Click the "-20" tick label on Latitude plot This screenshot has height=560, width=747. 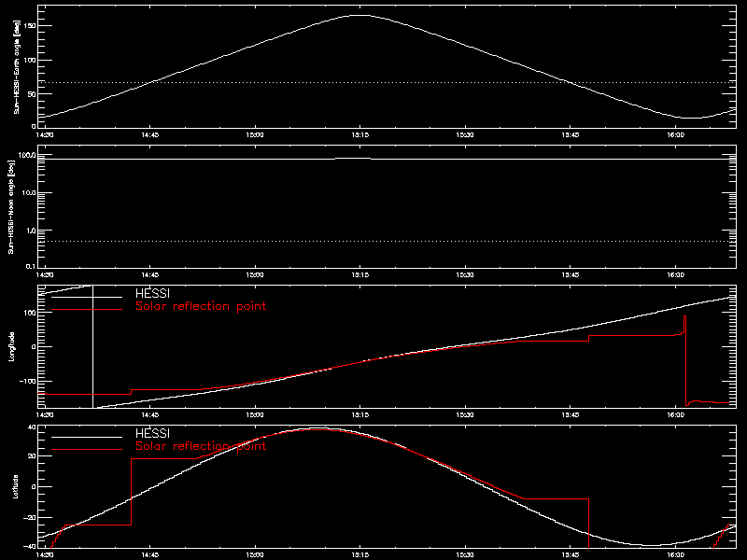coord(30,518)
